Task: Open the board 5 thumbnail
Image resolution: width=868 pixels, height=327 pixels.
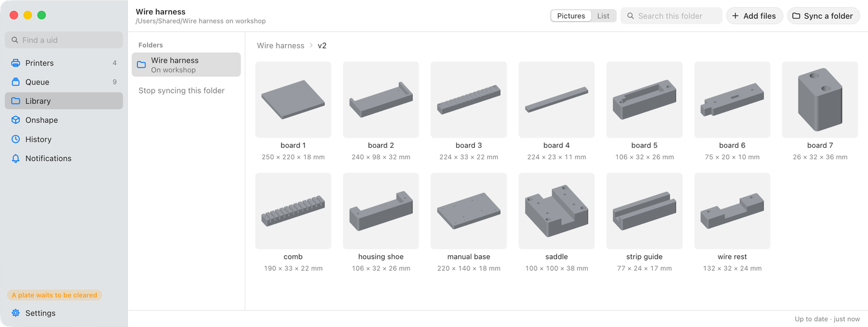Action: [644, 100]
